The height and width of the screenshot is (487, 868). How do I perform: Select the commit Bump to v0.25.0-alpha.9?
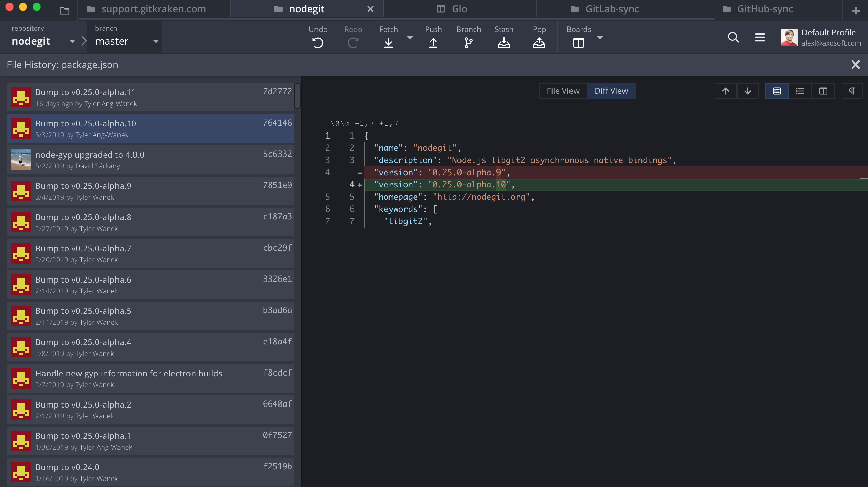tap(149, 191)
